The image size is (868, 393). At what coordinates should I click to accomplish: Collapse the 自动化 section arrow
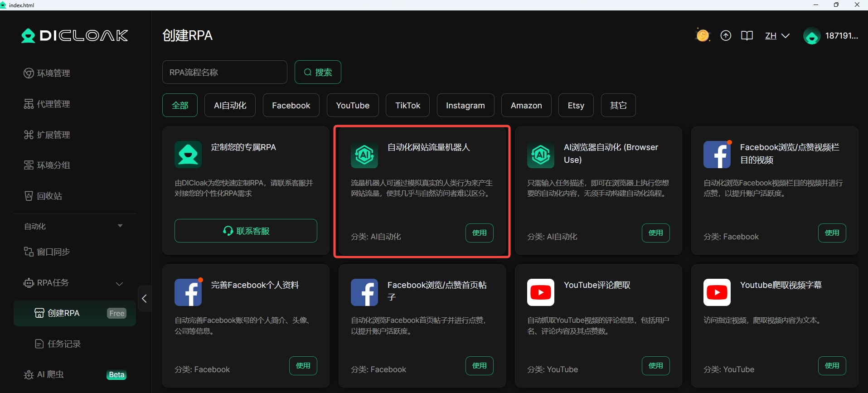pyautogui.click(x=120, y=226)
